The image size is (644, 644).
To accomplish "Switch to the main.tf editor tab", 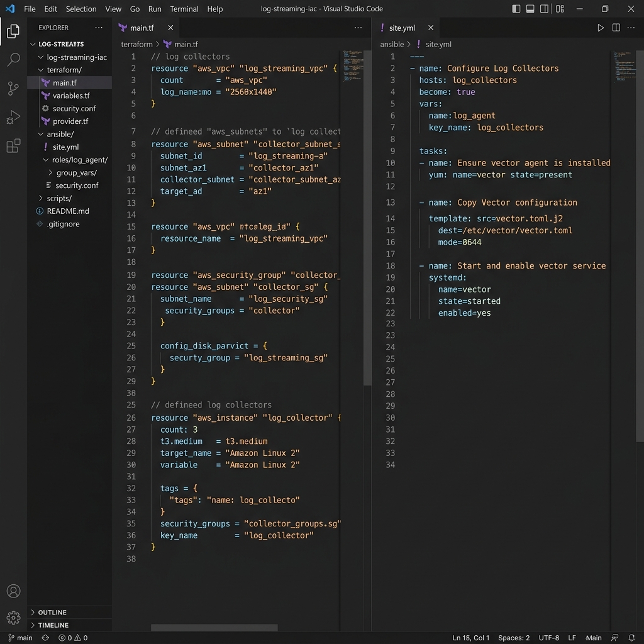I will (x=146, y=28).
